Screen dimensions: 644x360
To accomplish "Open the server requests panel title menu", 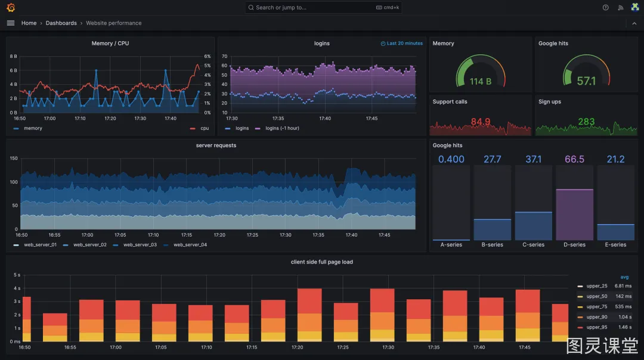I will pos(216,145).
